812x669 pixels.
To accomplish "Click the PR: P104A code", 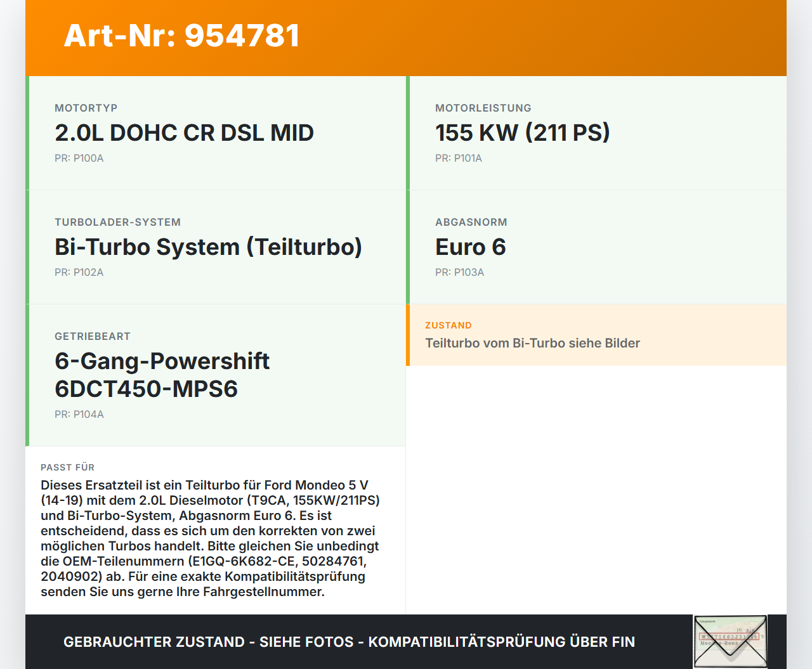I will (x=79, y=415).
